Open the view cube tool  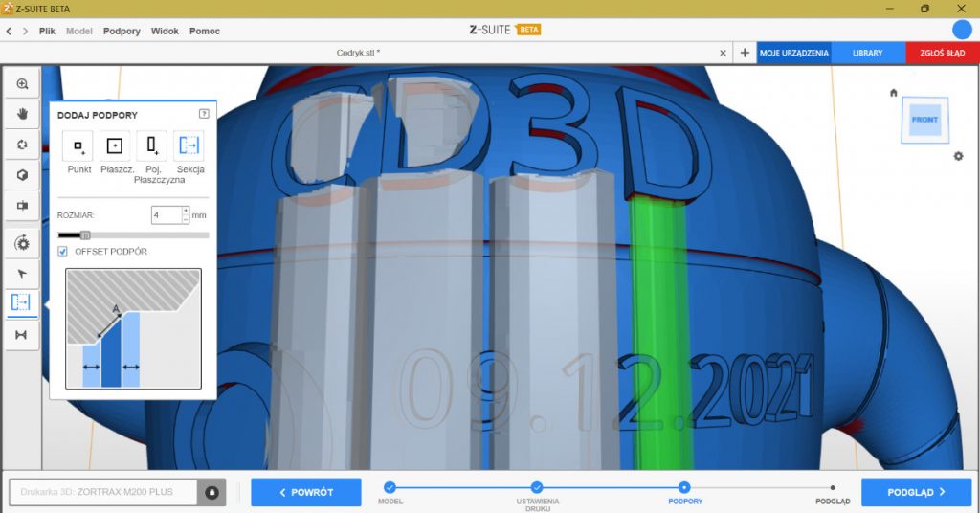23,175
